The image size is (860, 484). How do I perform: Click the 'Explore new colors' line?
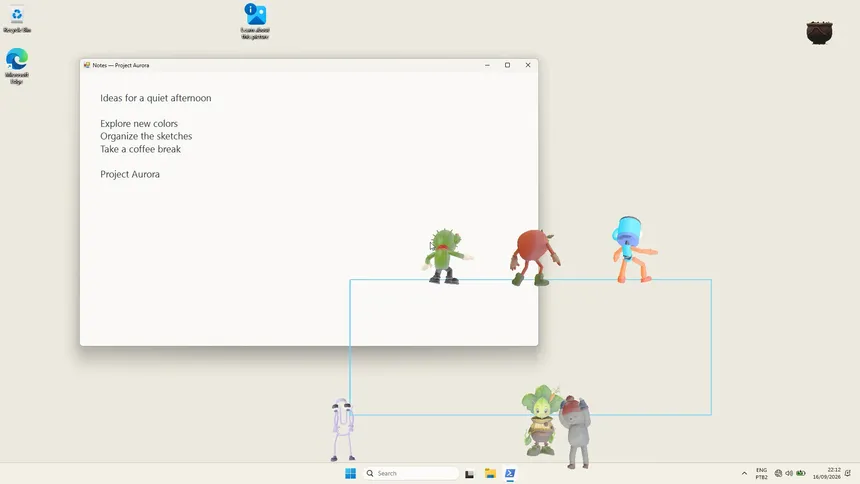point(139,123)
